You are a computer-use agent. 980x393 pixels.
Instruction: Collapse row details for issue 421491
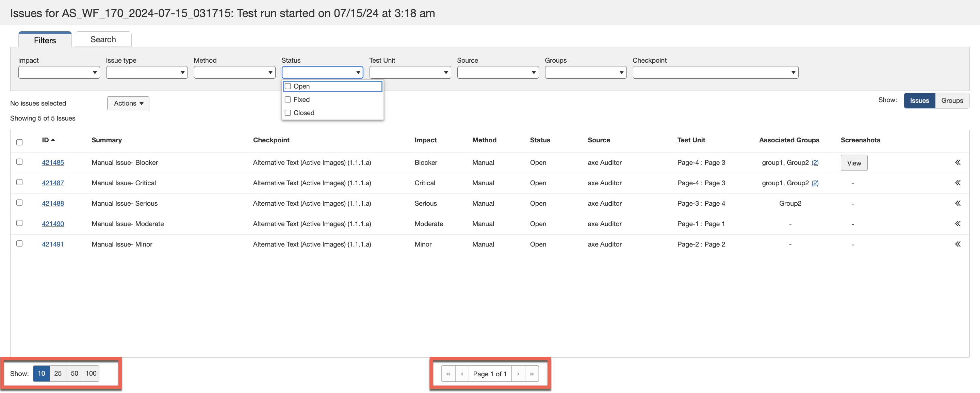point(958,244)
